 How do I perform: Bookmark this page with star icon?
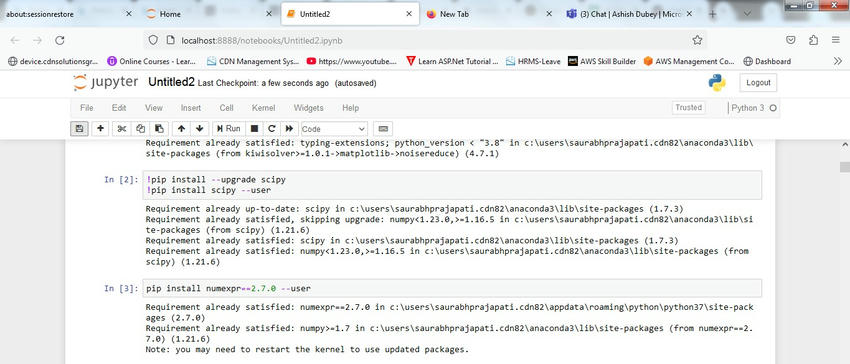click(x=697, y=40)
